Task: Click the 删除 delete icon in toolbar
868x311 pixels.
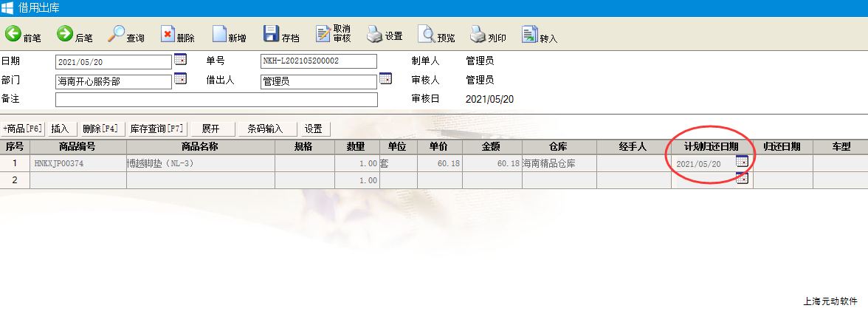Action: 168,34
